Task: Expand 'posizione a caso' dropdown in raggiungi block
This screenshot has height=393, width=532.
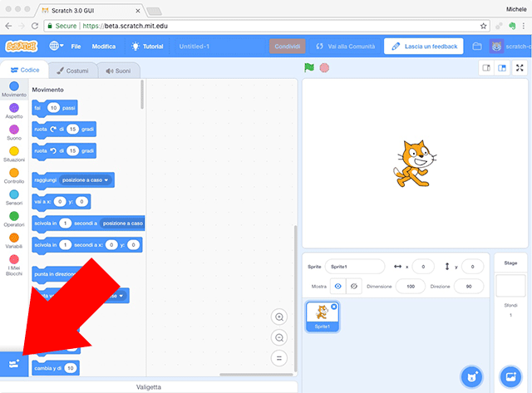Action: point(86,179)
